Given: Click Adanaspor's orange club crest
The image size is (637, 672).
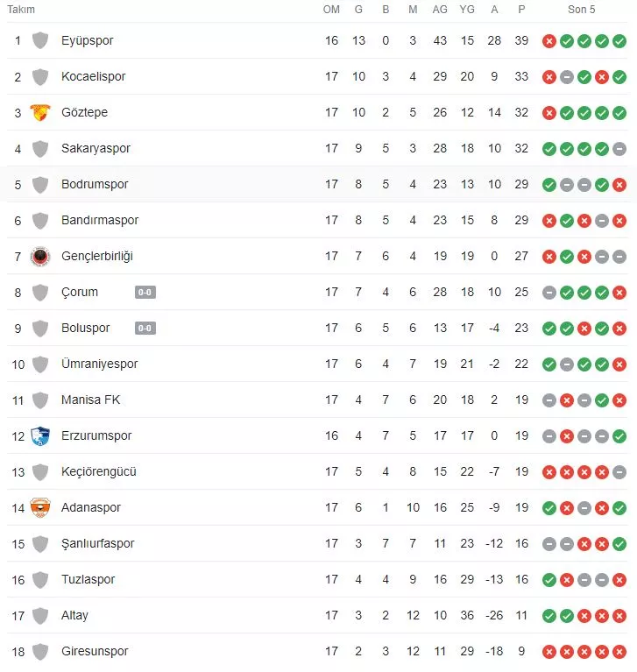Looking at the screenshot, I should [40, 508].
